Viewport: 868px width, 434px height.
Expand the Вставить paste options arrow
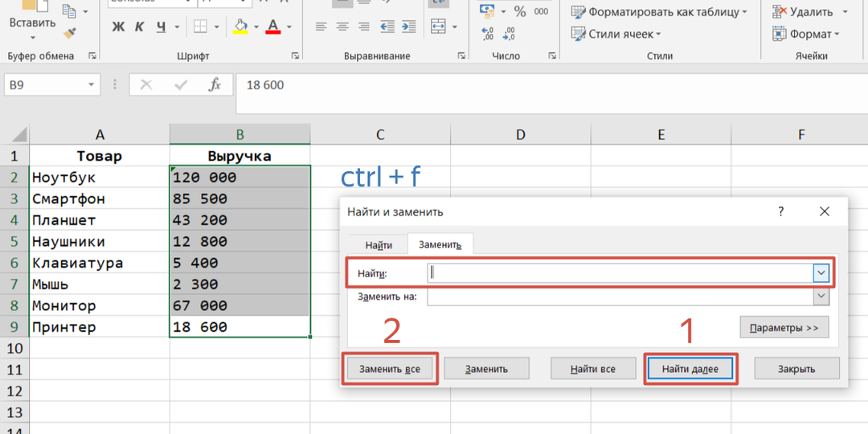coord(32,37)
